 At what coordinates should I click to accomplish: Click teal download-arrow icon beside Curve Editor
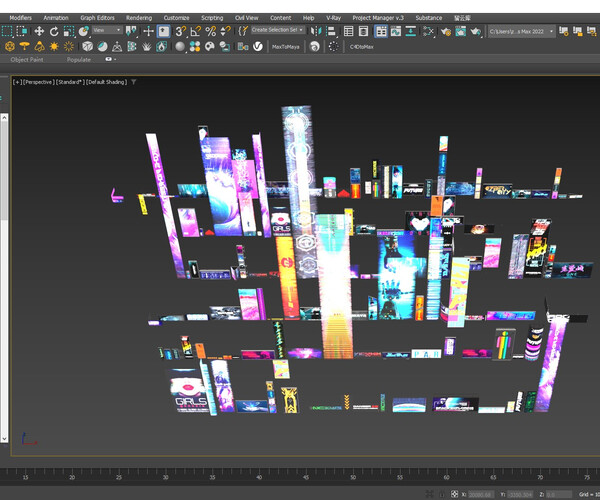point(411,31)
